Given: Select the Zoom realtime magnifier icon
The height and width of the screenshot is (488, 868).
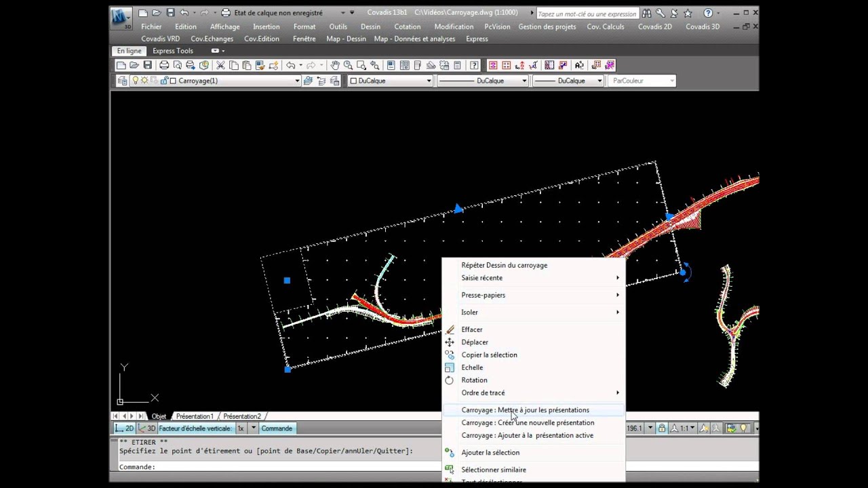Looking at the screenshot, I should (348, 65).
